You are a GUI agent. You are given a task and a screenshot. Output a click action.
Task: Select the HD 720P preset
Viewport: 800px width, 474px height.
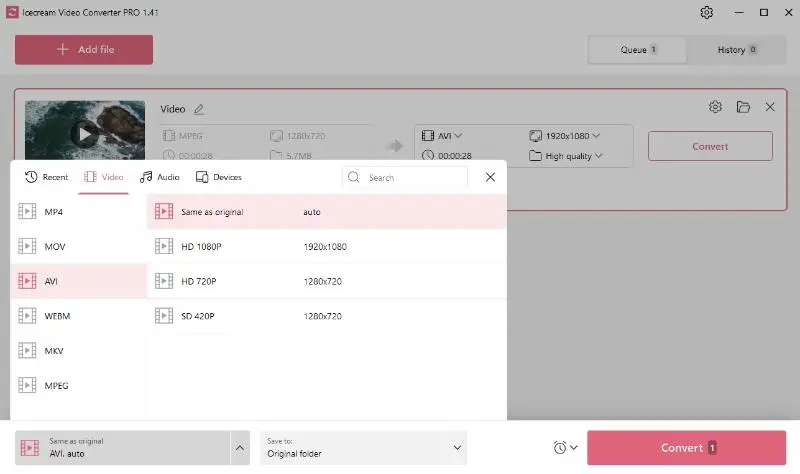[x=327, y=281]
